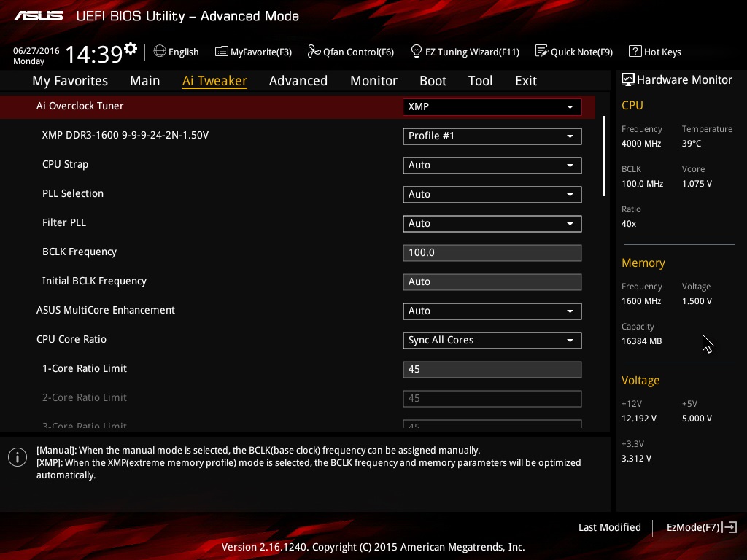Select the BCLK Frequency label
The image size is (747, 560).
tap(80, 252)
